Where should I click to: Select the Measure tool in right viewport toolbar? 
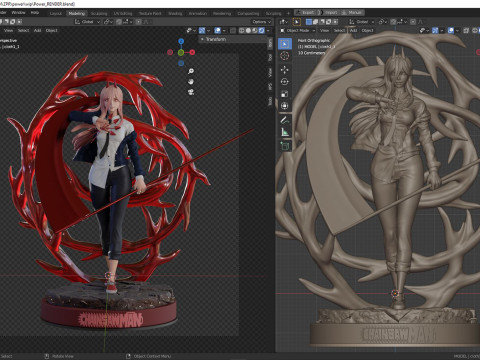pos(285,132)
